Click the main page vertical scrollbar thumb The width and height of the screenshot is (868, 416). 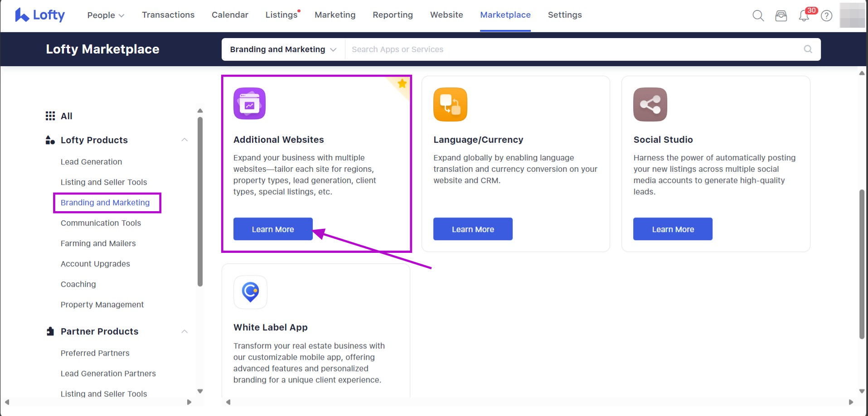point(862,264)
